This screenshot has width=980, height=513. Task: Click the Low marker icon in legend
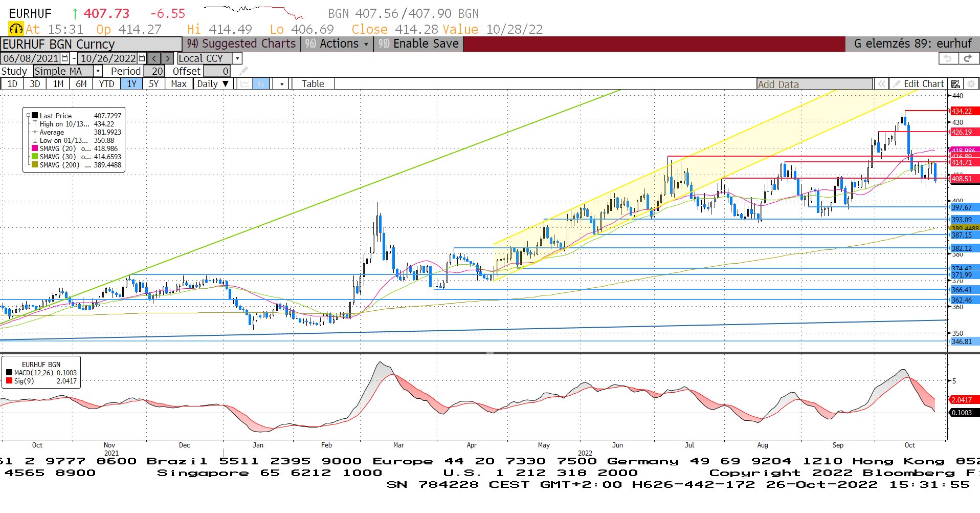35,140
